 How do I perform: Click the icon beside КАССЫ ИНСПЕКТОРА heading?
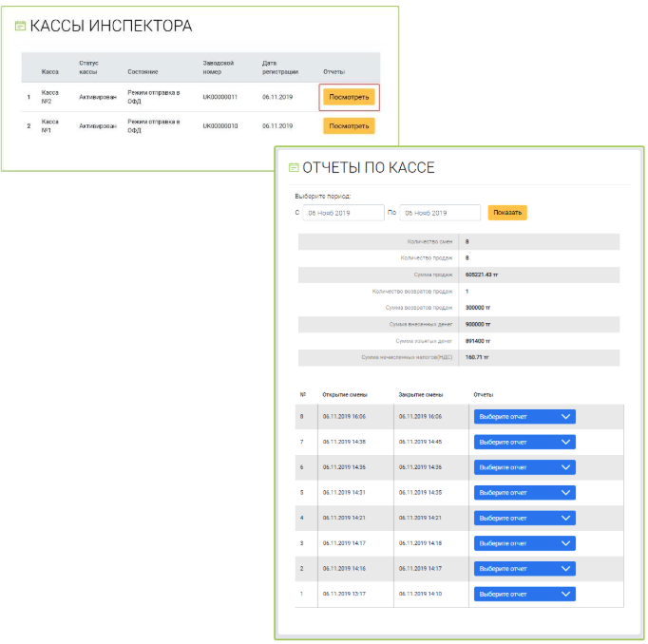coord(20,27)
